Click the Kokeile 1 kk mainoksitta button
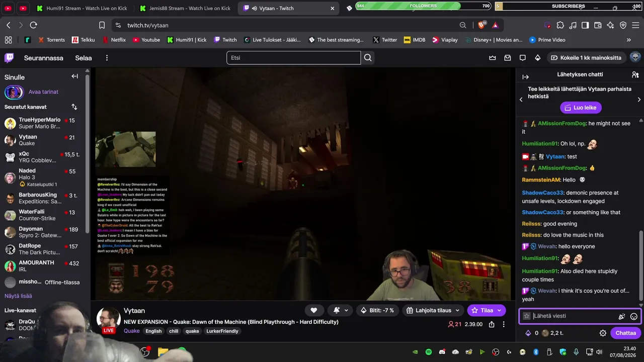This screenshot has height=362, width=644. 587,58
